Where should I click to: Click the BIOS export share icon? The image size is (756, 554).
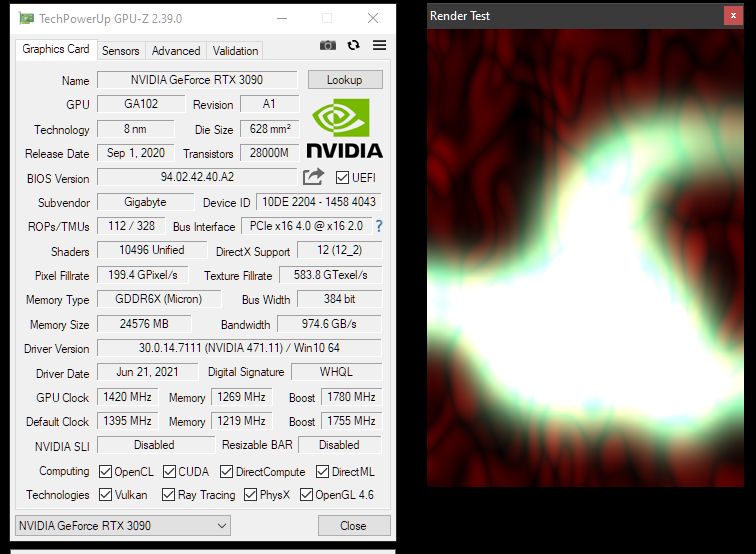point(313,177)
